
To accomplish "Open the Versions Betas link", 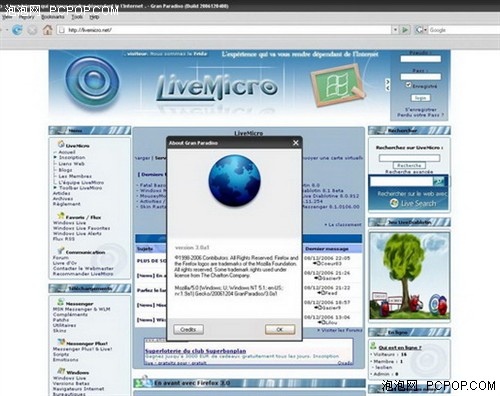I will [71, 383].
